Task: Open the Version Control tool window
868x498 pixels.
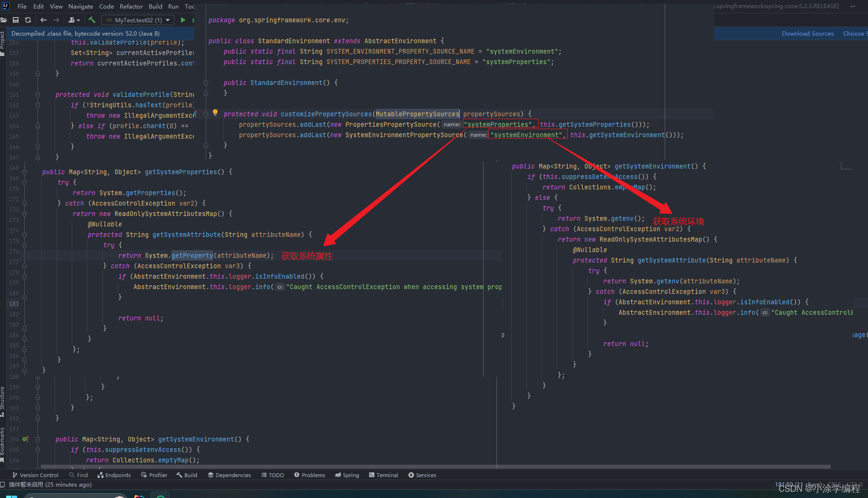Action: tap(35, 475)
